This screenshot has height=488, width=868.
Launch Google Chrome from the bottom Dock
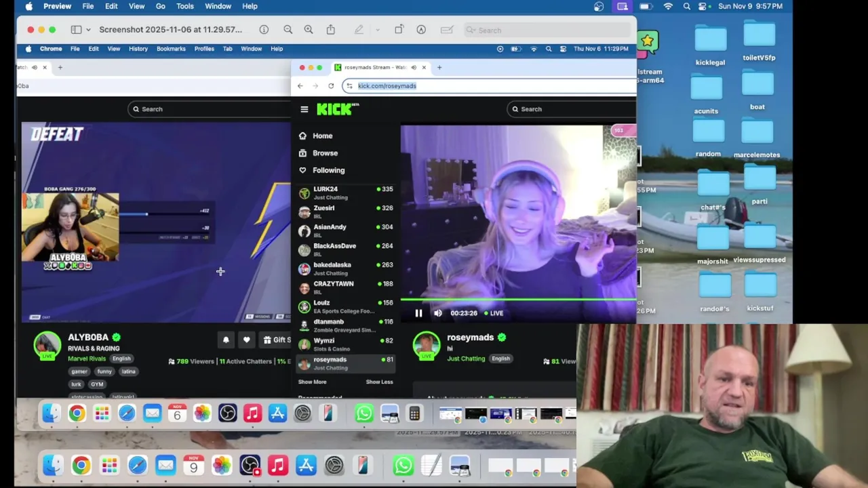pos(81,465)
